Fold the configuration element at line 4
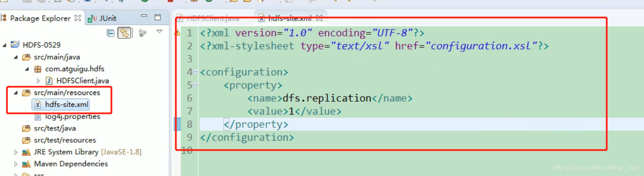The height and width of the screenshot is (176, 644). [195, 72]
